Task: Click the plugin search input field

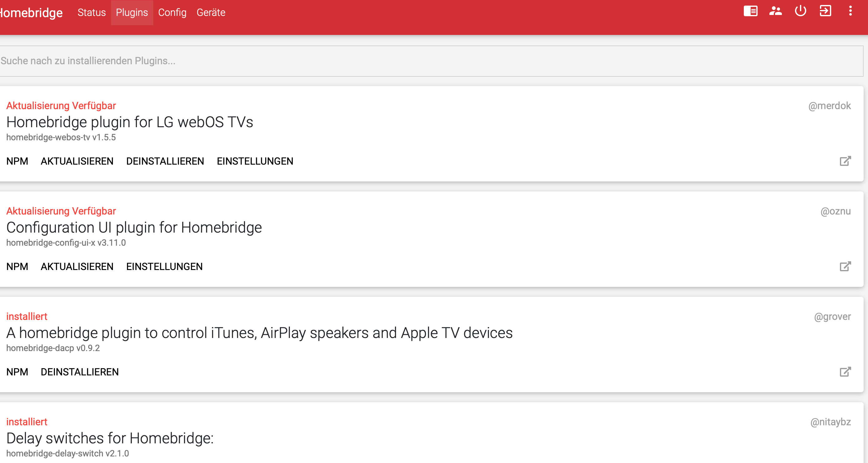Action: click(x=431, y=61)
